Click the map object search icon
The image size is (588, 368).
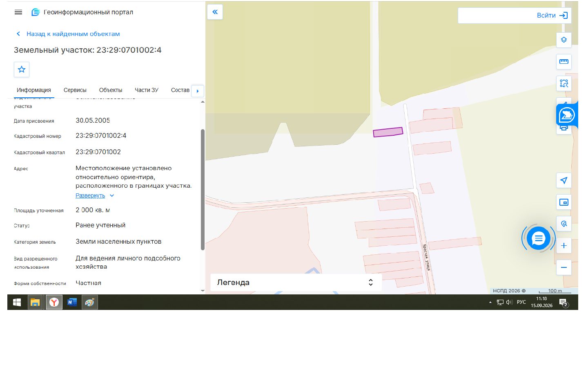(x=564, y=224)
